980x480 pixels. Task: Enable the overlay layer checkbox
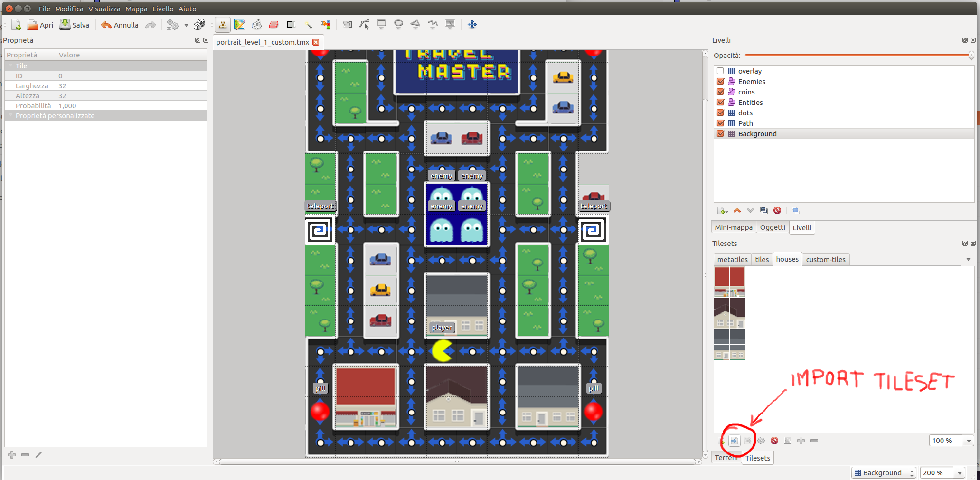point(720,71)
